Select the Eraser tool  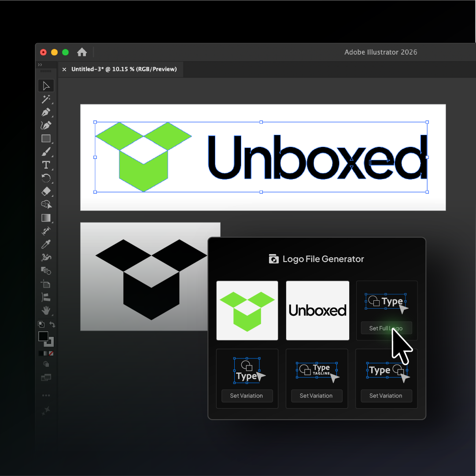tap(46, 191)
